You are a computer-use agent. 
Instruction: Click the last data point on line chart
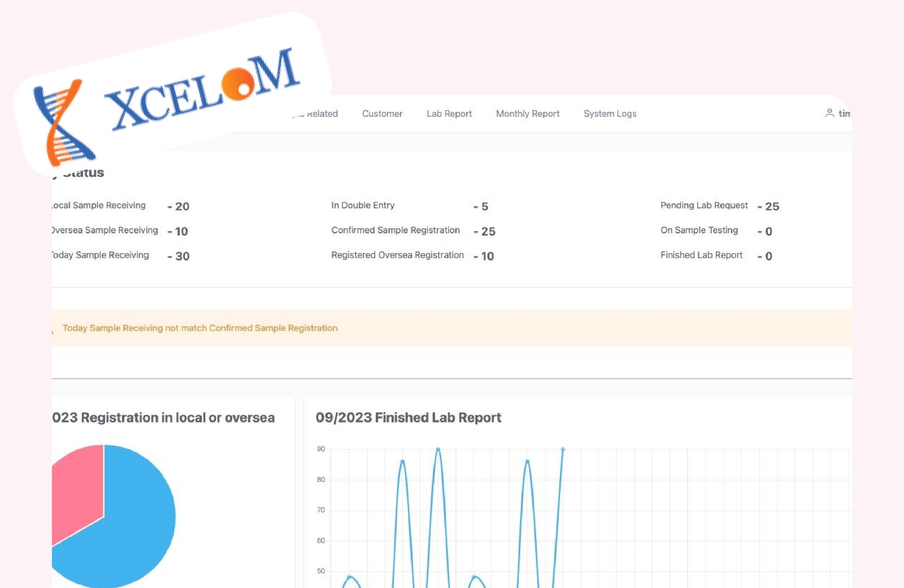point(563,450)
